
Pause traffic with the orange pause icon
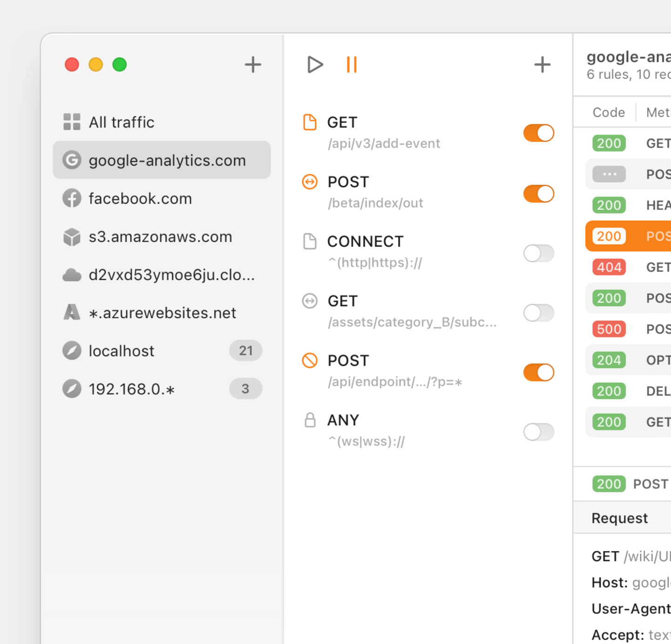pyautogui.click(x=352, y=65)
